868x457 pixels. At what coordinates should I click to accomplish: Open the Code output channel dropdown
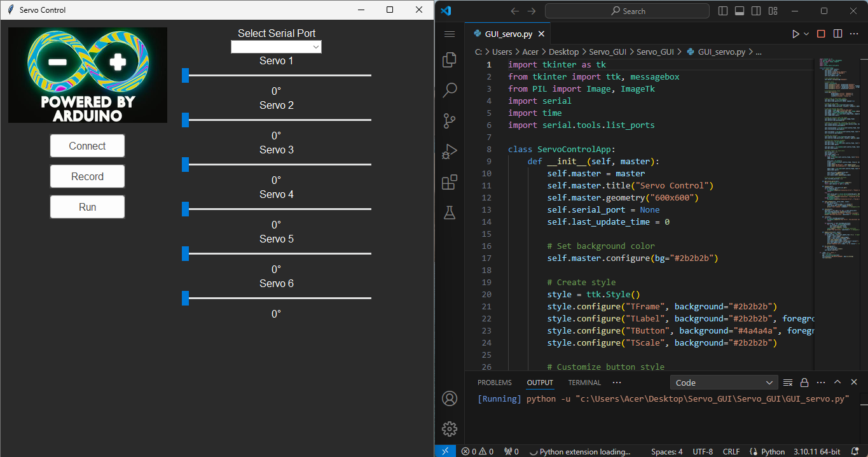tap(724, 383)
